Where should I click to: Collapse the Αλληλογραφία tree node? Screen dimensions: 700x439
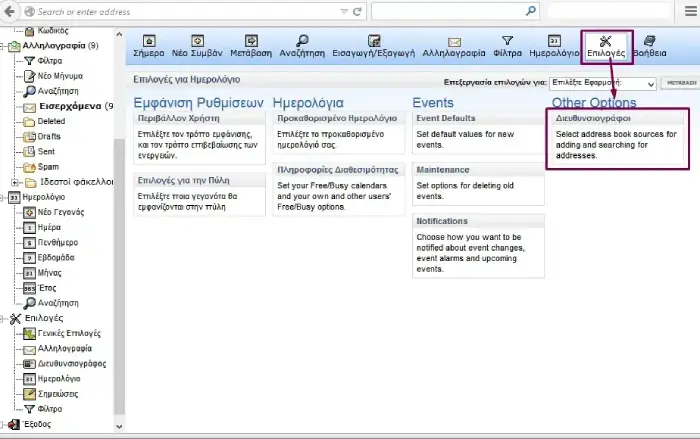tap(2, 46)
